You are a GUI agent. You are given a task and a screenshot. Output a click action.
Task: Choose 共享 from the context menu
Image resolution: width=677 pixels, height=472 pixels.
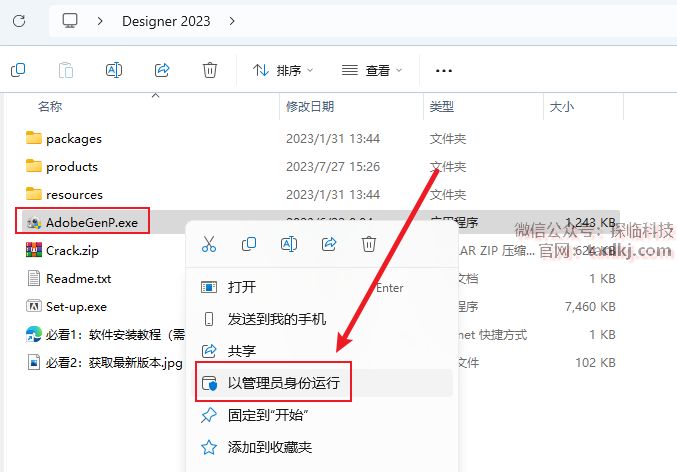(x=322, y=351)
